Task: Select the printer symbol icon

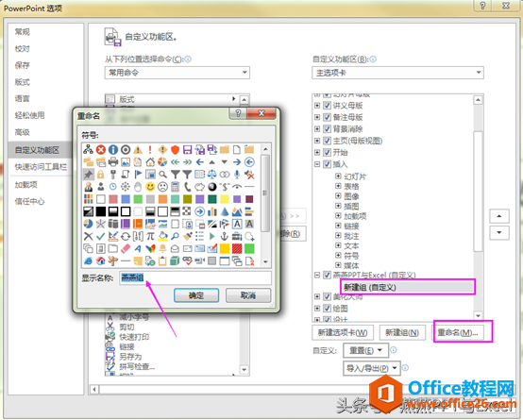Action: (x=113, y=162)
